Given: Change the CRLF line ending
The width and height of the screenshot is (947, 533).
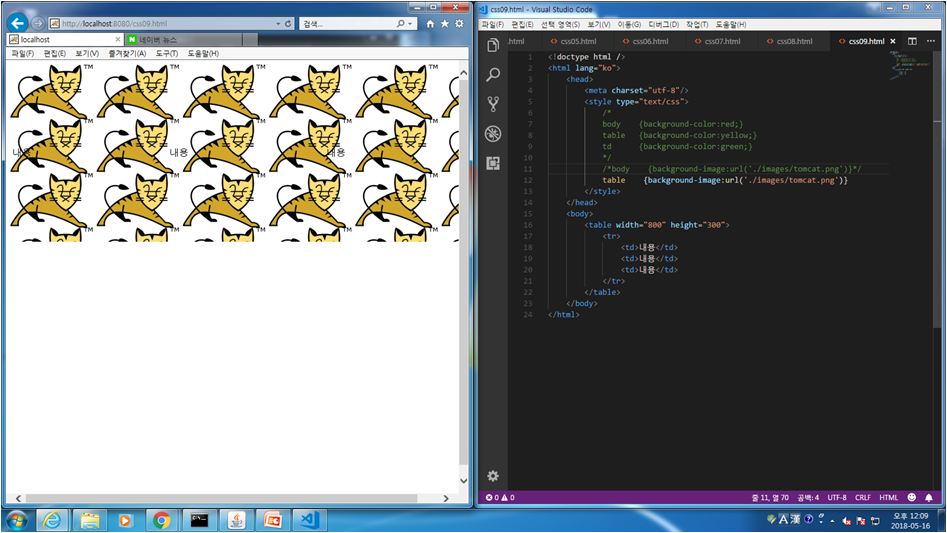Looking at the screenshot, I should 862,497.
